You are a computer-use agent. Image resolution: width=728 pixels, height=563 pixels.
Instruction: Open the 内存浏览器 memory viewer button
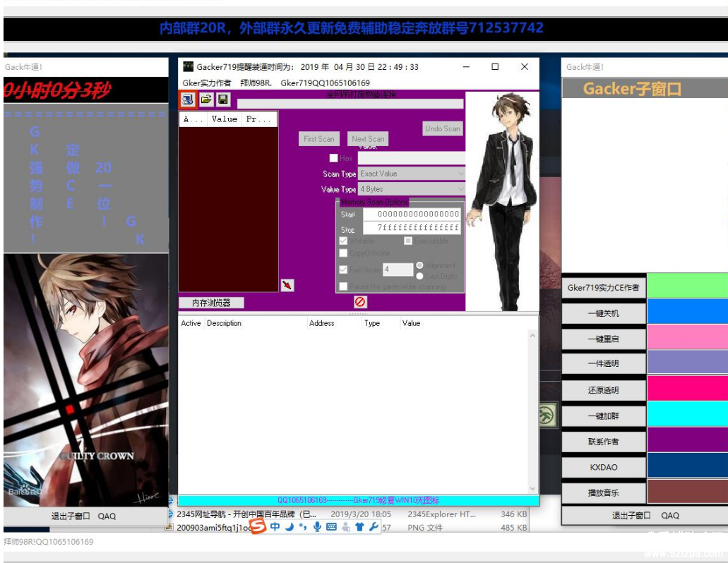point(211,303)
